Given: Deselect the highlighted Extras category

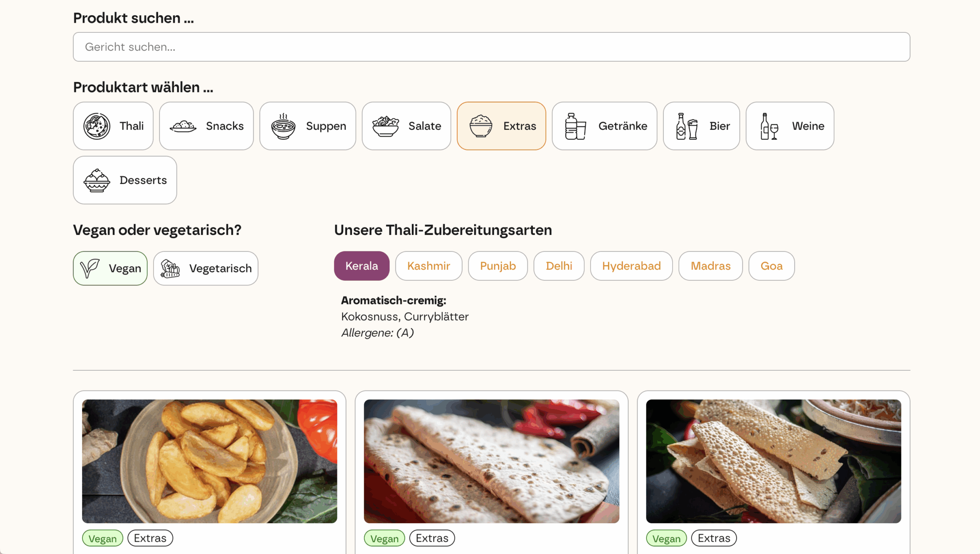Looking at the screenshot, I should [x=501, y=126].
